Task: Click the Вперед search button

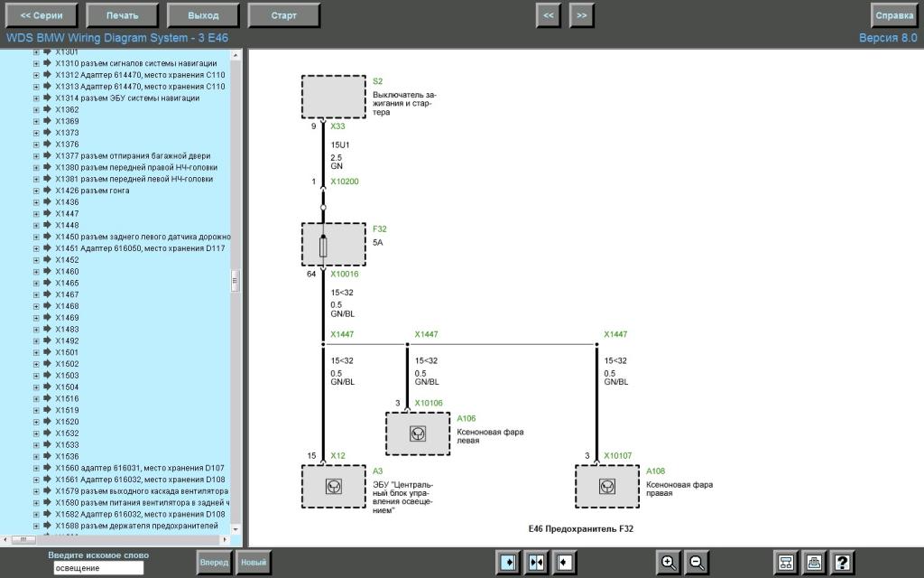Action: pyautogui.click(x=214, y=562)
